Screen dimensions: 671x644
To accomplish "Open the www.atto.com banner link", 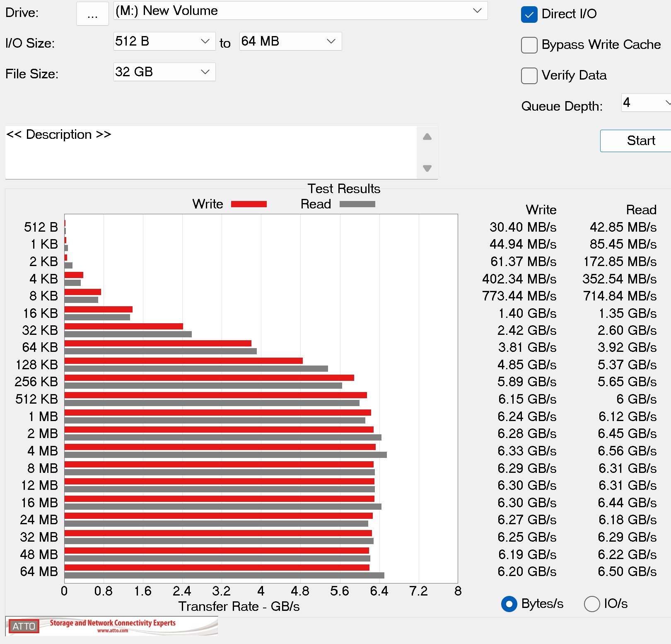I will click(x=113, y=631).
